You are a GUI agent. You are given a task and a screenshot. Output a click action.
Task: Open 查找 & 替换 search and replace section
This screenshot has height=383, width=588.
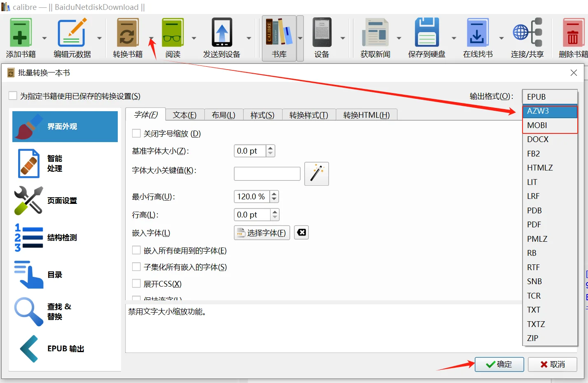tap(65, 312)
